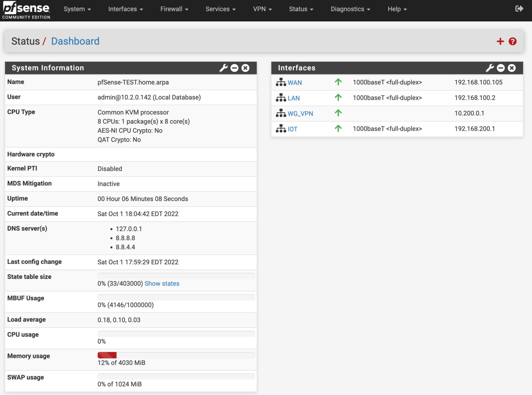Collapse the Interfaces widget
The image size is (532, 395).
[x=500, y=68]
